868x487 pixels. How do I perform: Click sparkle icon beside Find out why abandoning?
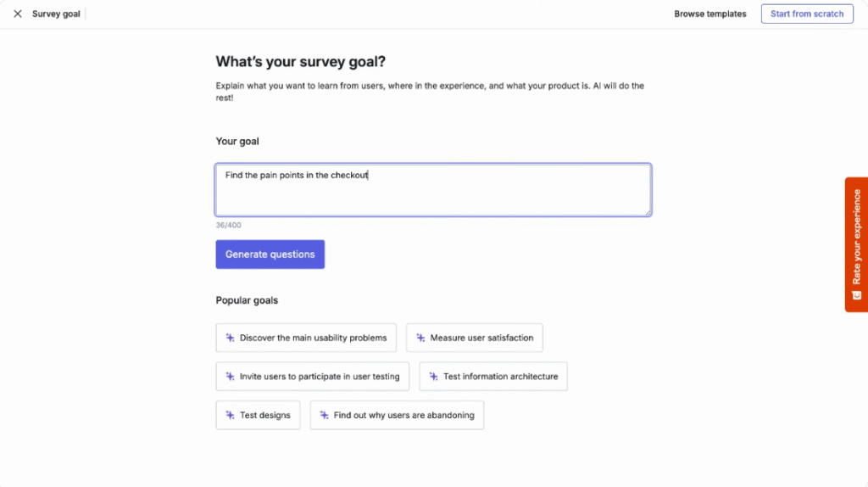[324, 416]
